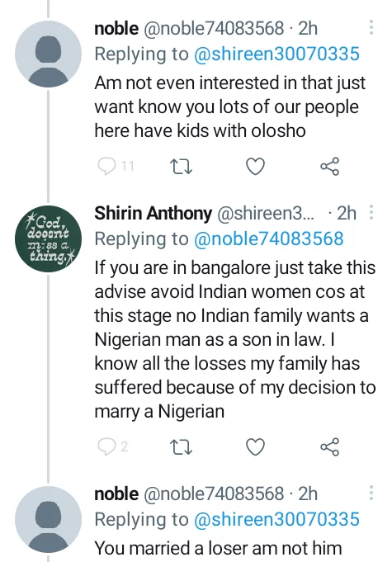392x562 pixels.
Task: Open more options for noble's first tweet
Action: click(371, 27)
